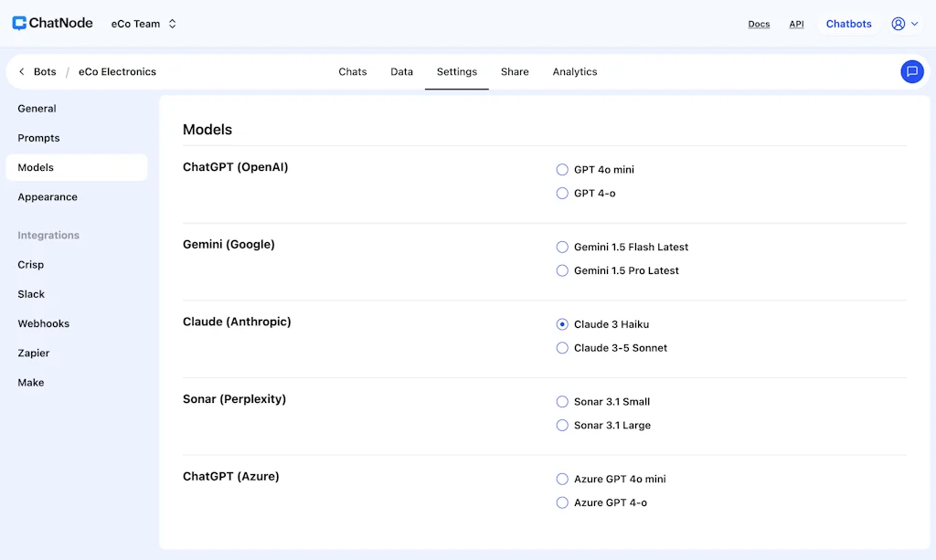Open the Prompts settings section
This screenshot has height=560, width=936.
click(x=38, y=138)
